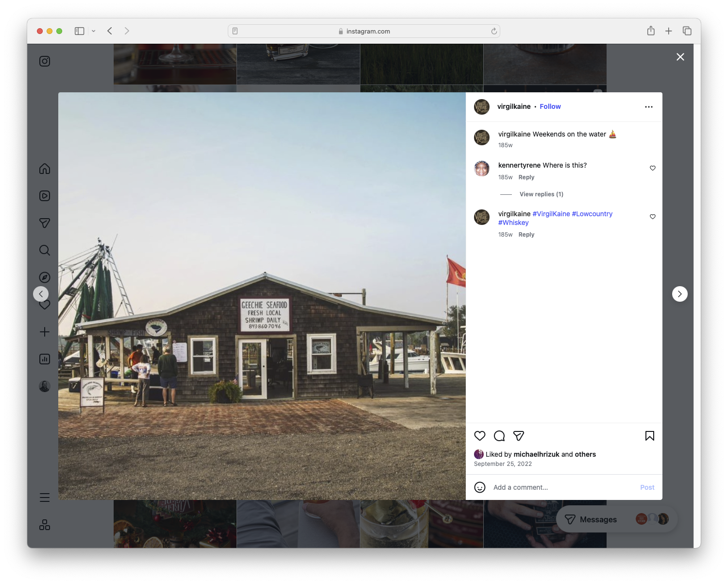Open the sidebar hamburger menu
728x584 pixels.
click(44, 497)
